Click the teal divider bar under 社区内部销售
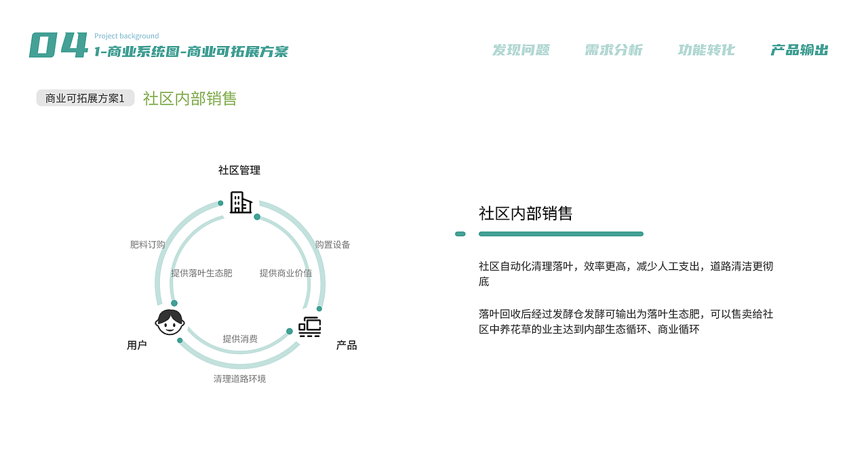 (561, 234)
